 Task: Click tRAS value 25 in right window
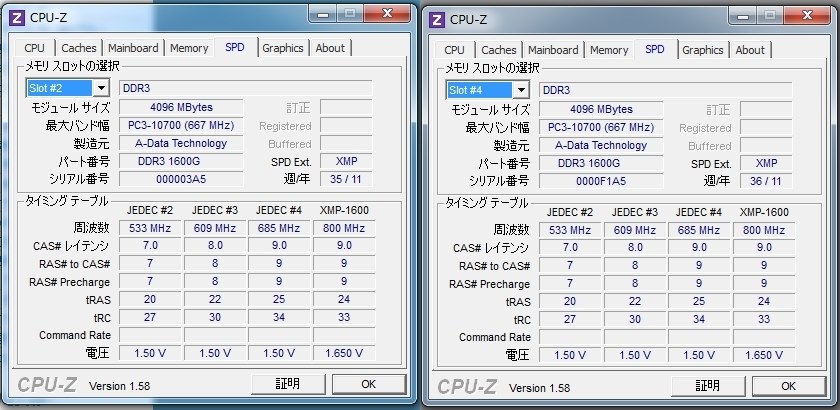[x=699, y=302]
